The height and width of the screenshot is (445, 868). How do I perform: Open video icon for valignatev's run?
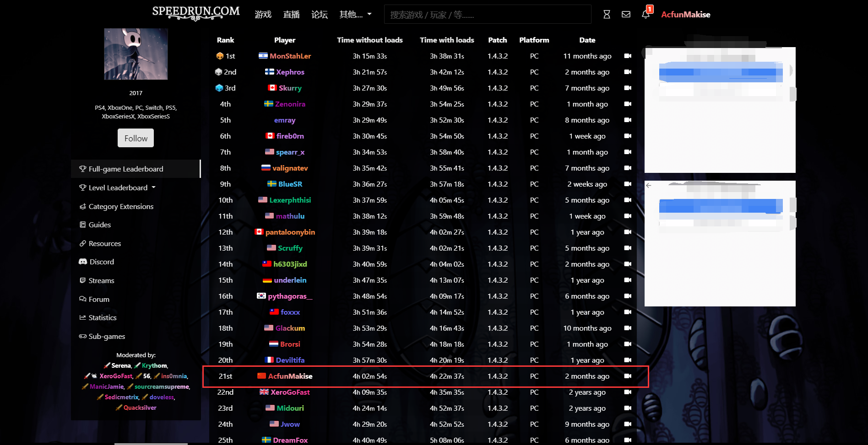(x=628, y=168)
